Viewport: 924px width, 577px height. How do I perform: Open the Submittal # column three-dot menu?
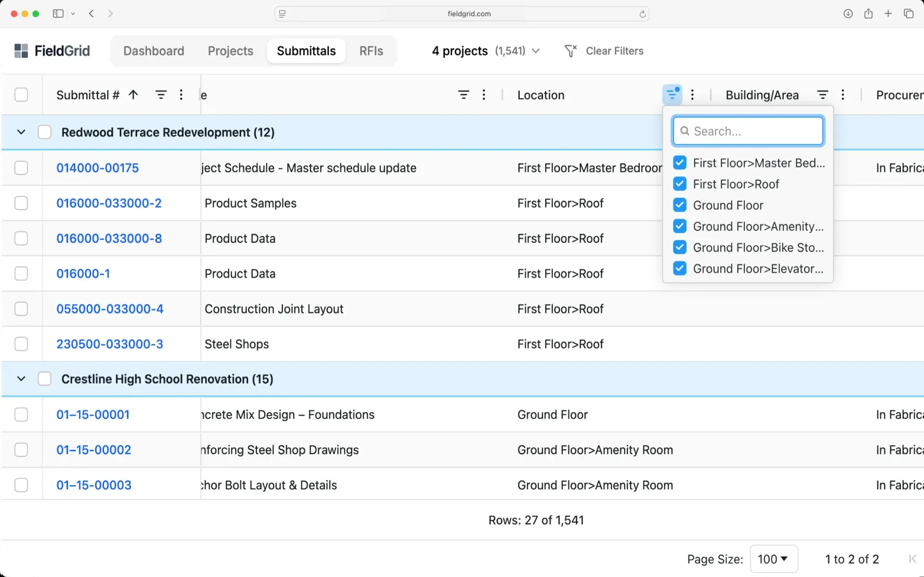[181, 94]
